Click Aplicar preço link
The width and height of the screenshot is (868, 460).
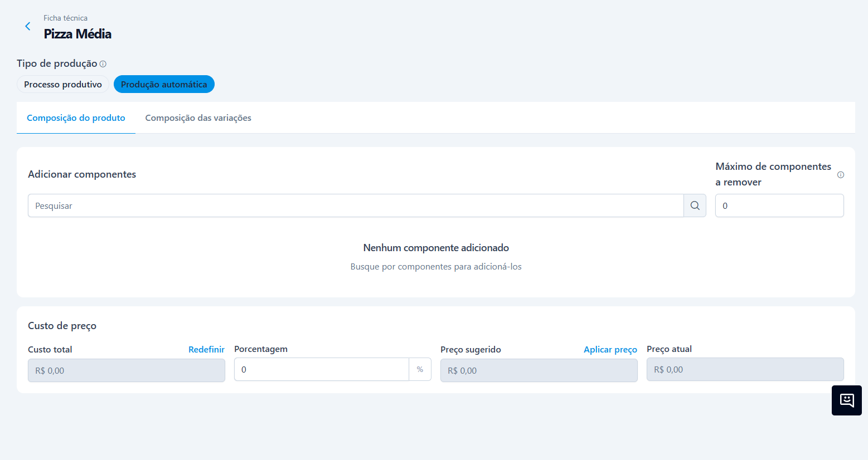(610, 350)
